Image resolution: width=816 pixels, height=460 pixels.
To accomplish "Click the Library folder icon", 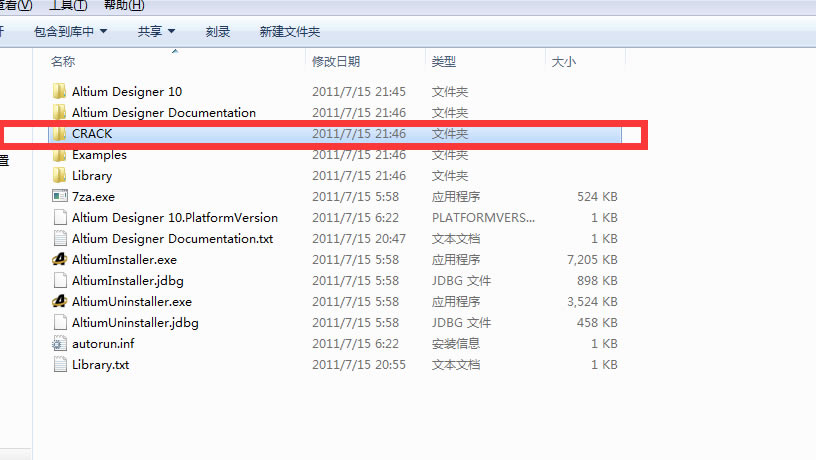I will click(x=59, y=175).
